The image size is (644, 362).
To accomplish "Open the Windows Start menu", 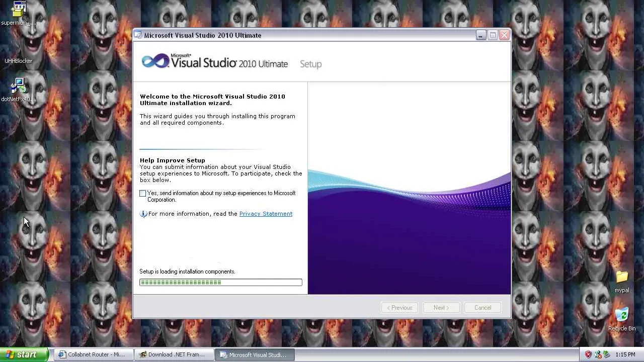I will (24, 354).
